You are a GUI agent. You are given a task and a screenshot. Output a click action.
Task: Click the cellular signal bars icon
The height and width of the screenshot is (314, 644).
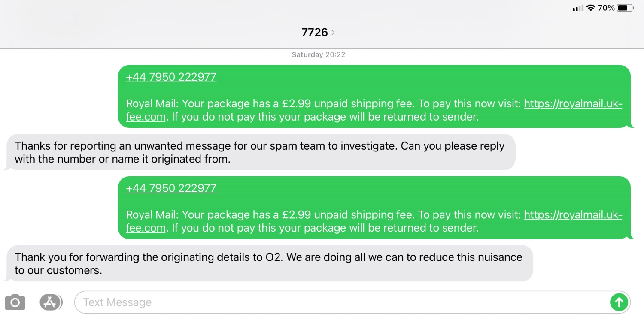[578, 9]
